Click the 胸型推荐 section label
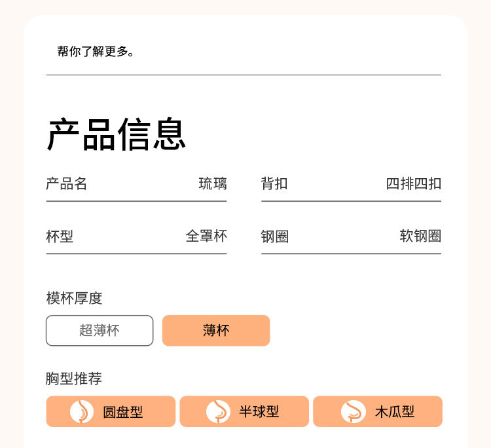Screen dimensions: 491x448 pos(74,379)
